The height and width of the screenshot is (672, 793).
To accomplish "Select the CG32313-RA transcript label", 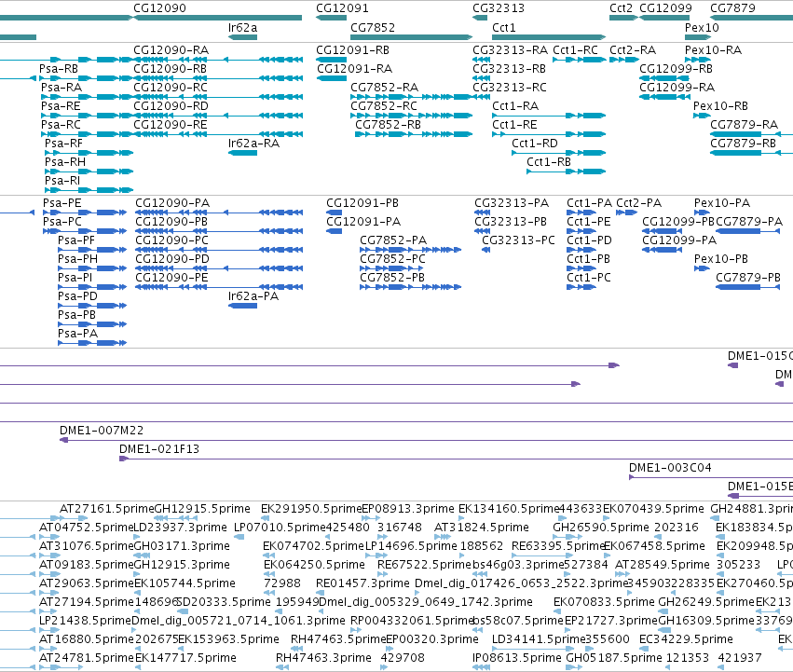I will point(510,50).
